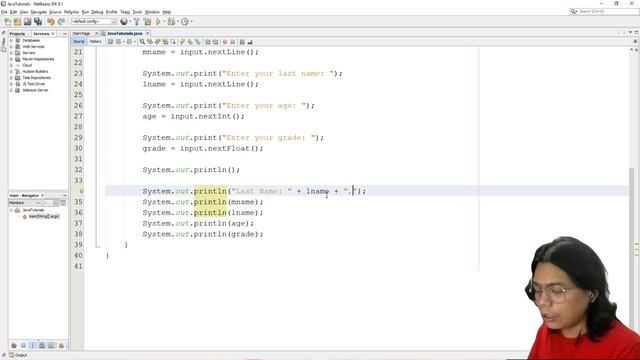Select the Hudson Builders tree item
The image size is (640, 360).
(36, 71)
